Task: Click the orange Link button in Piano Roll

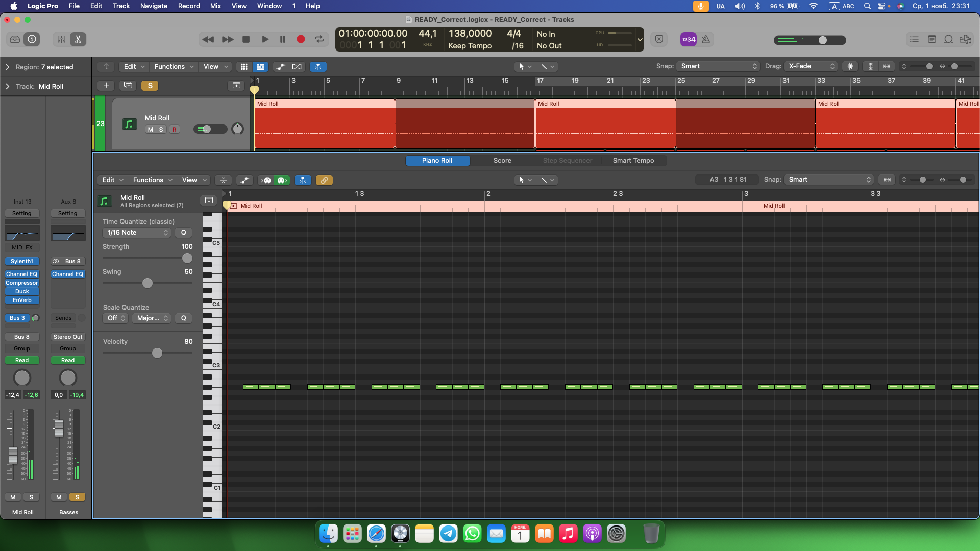Action: click(x=324, y=180)
